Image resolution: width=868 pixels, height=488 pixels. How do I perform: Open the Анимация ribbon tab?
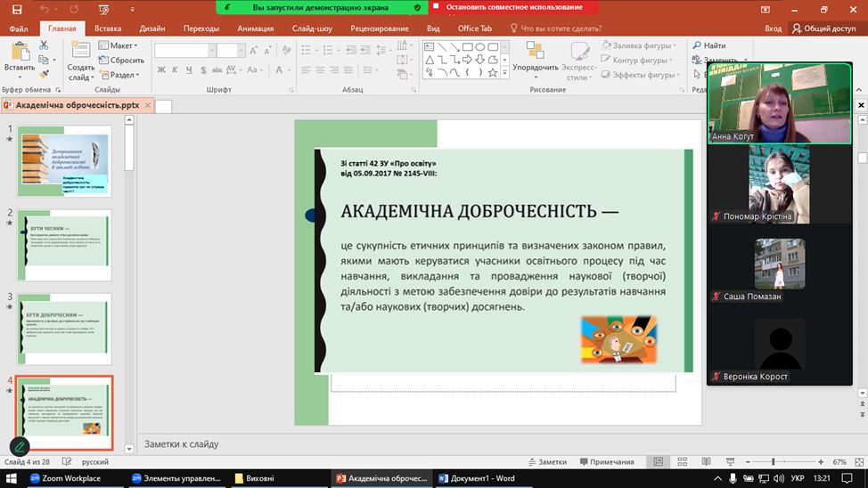click(x=256, y=28)
